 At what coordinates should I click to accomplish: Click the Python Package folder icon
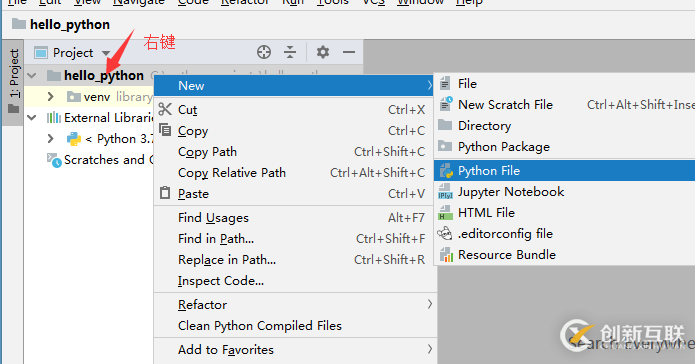(445, 146)
